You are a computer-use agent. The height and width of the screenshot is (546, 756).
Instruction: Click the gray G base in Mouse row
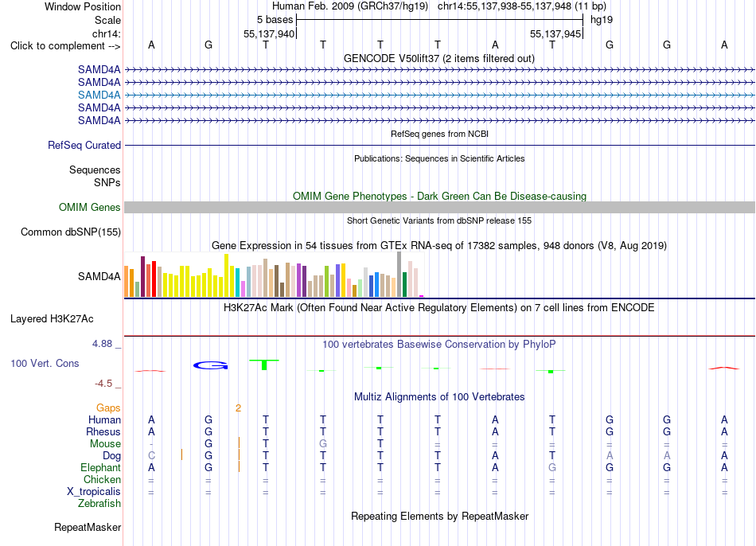[323, 444]
